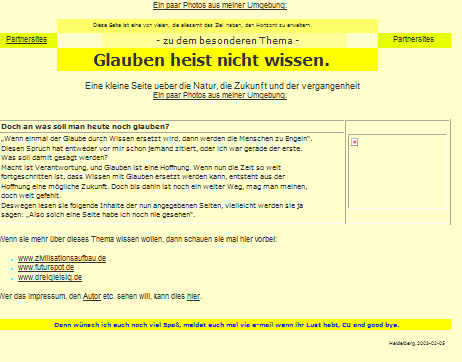Click line 'doch weit gefehlt.'
The width and height of the screenshot is (462, 362).
pyautogui.click(x=31, y=196)
